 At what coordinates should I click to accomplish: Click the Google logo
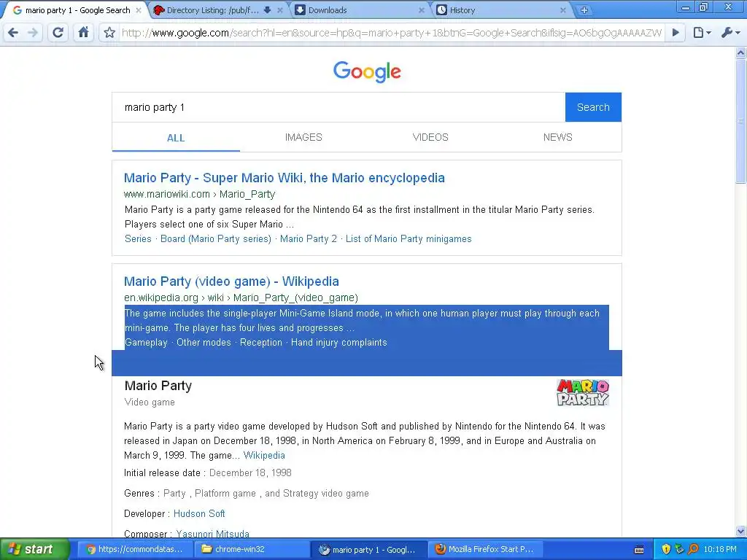click(x=367, y=71)
